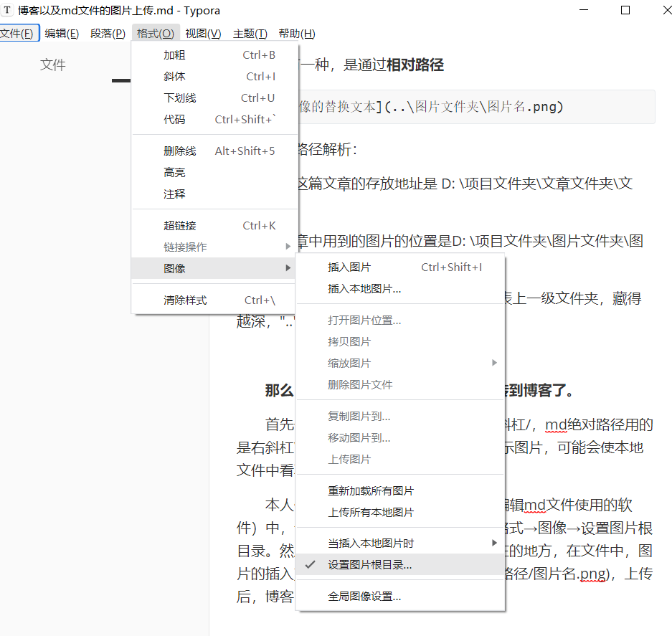The height and width of the screenshot is (636, 672).
Task: Close the 格式(O) menu
Action: point(156,34)
